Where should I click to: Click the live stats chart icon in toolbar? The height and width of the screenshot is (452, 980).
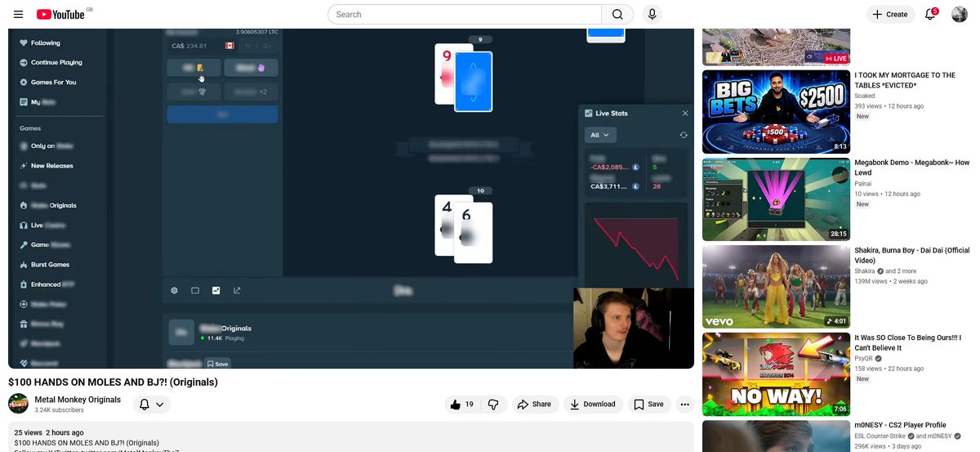(216, 290)
